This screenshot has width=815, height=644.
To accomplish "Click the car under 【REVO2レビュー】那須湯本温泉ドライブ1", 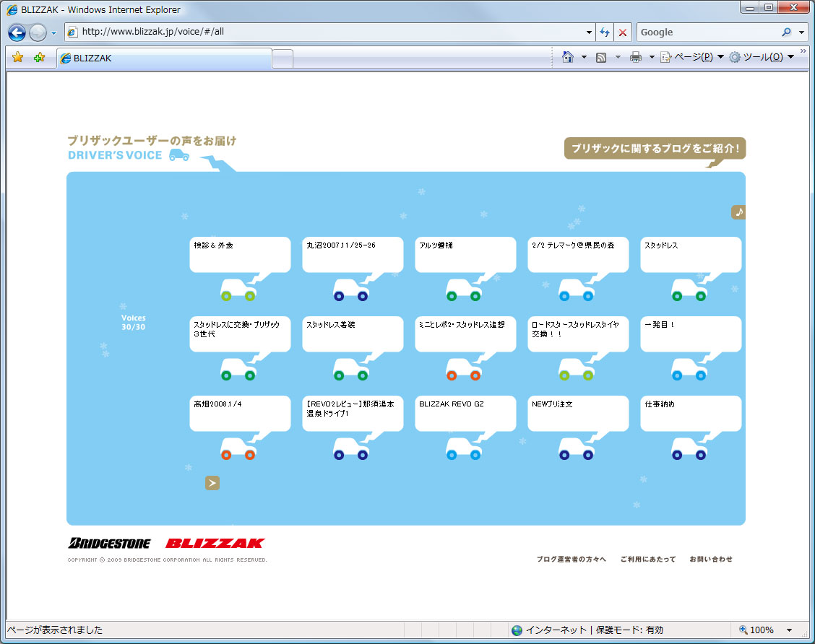I will [351, 449].
